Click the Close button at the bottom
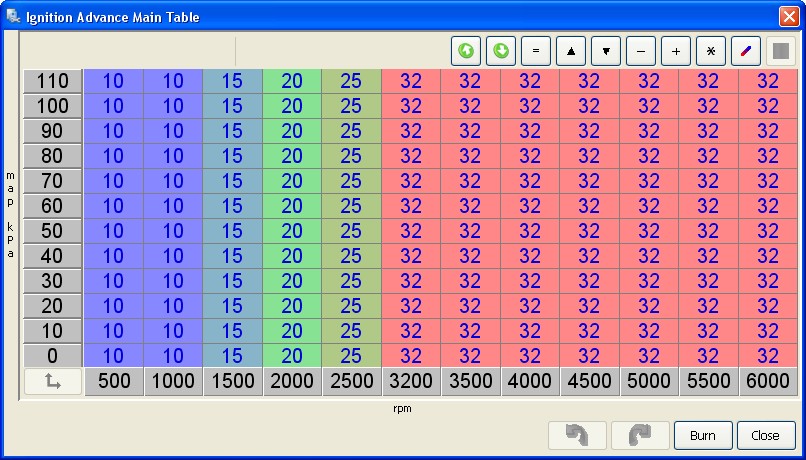 [765, 435]
